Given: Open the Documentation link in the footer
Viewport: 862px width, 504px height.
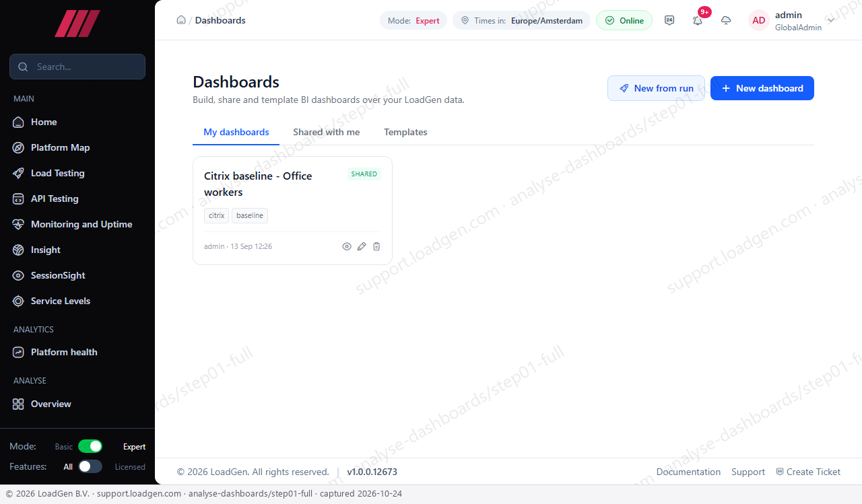Looking at the screenshot, I should pyautogui.click(x=688, y=472).
